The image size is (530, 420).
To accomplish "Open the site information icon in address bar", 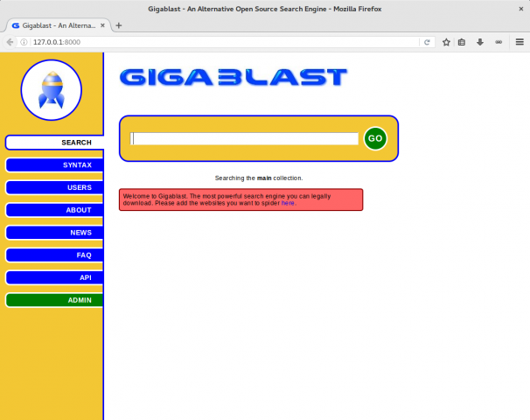I will pyautogui.click(x=24, y=42).
